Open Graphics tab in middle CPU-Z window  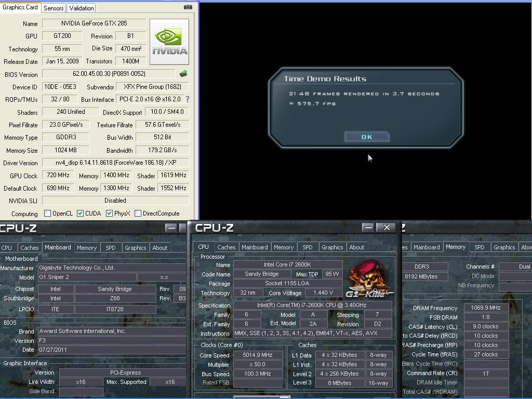[332, 247]
